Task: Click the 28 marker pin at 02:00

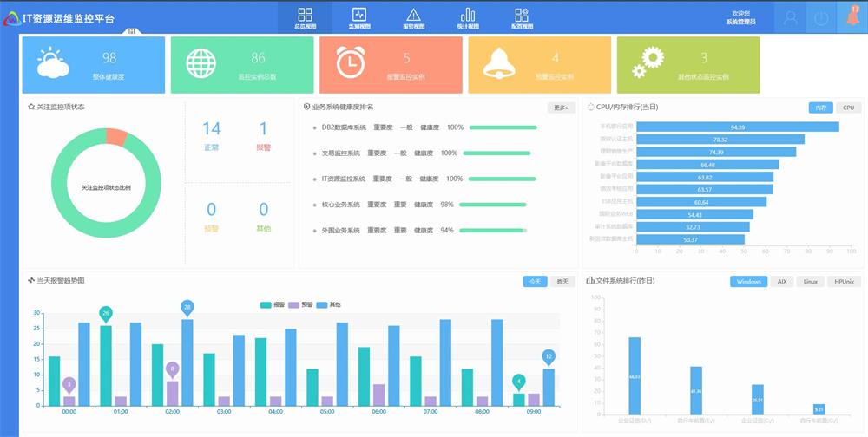Action: point(187,308)
